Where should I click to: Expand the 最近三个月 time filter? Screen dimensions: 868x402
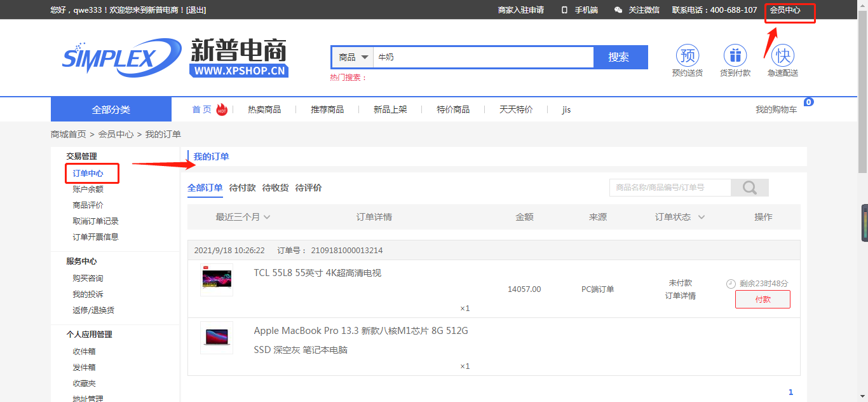(243, 217)
